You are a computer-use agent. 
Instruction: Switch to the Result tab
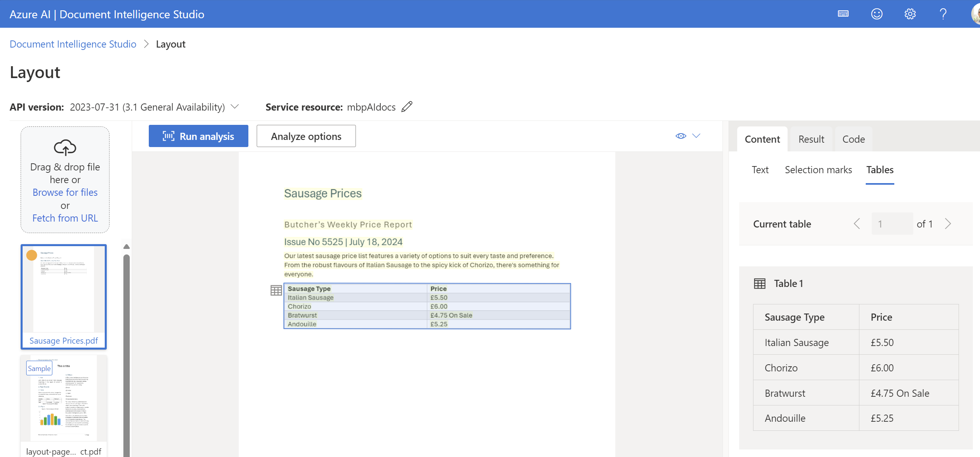pyautogui.click(x=811, y=139)
